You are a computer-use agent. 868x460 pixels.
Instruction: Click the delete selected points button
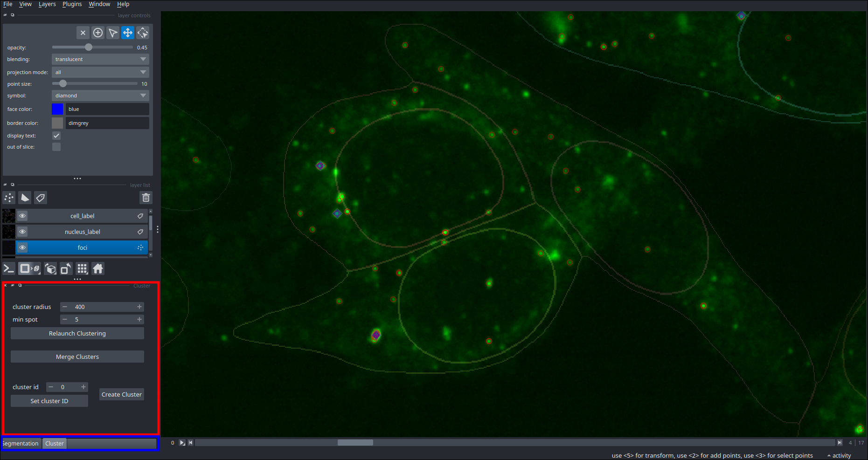pyautogui.click(x=83, y=33)
